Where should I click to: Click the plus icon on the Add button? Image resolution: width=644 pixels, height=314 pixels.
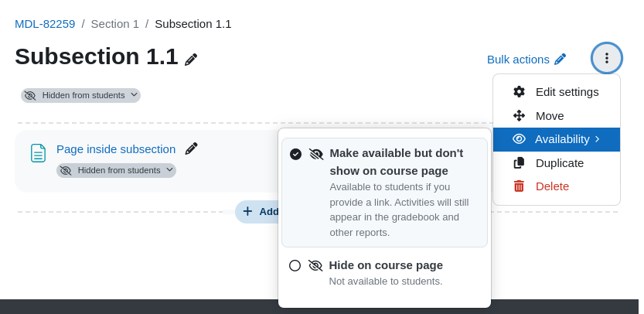[247, 211]
